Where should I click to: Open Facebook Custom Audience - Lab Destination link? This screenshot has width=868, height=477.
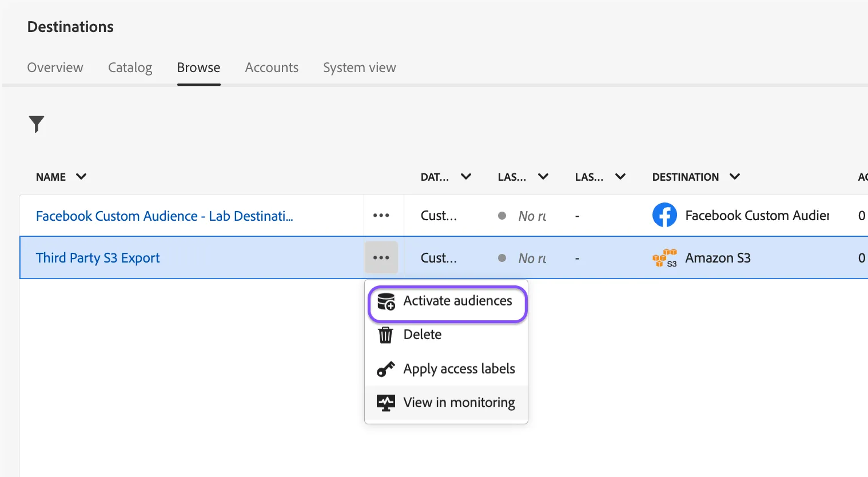point(165,216)
